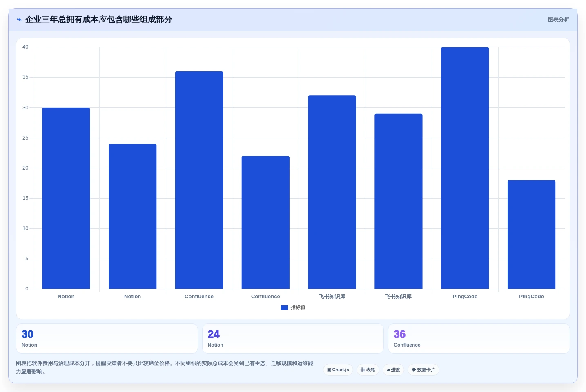Select the 表格 tag chip
The image size is (586, 392).
(368, 370)
